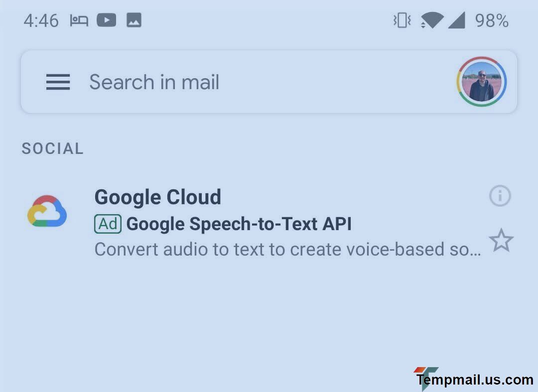Click the Google Cloud logo avatar

pyautogui.click(x=47, y=211)
